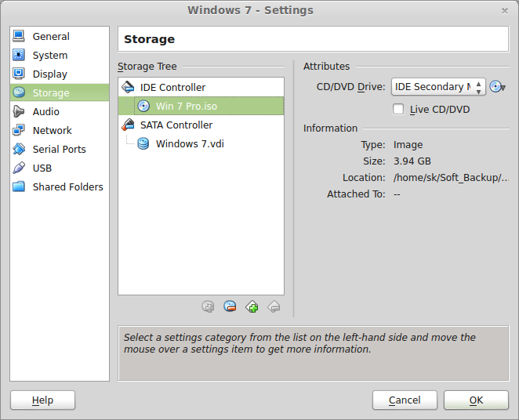Open the virtual CD/DVD disk chooser icon
Screen dimensions: 519x420
coord(497,87)
